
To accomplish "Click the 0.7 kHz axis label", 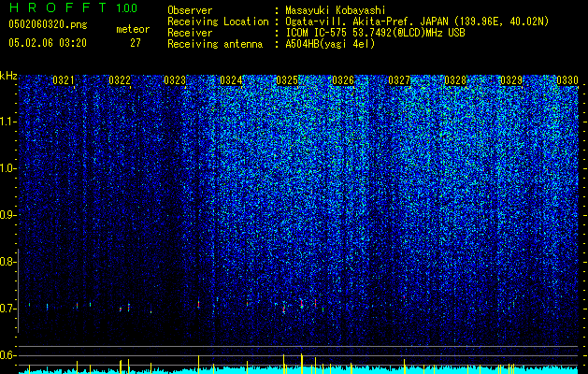I will pos(8,309).
